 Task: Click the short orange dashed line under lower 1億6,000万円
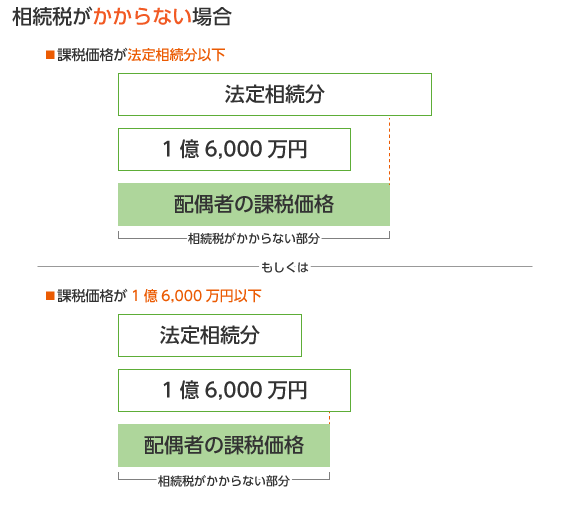(x=329, y=418)
